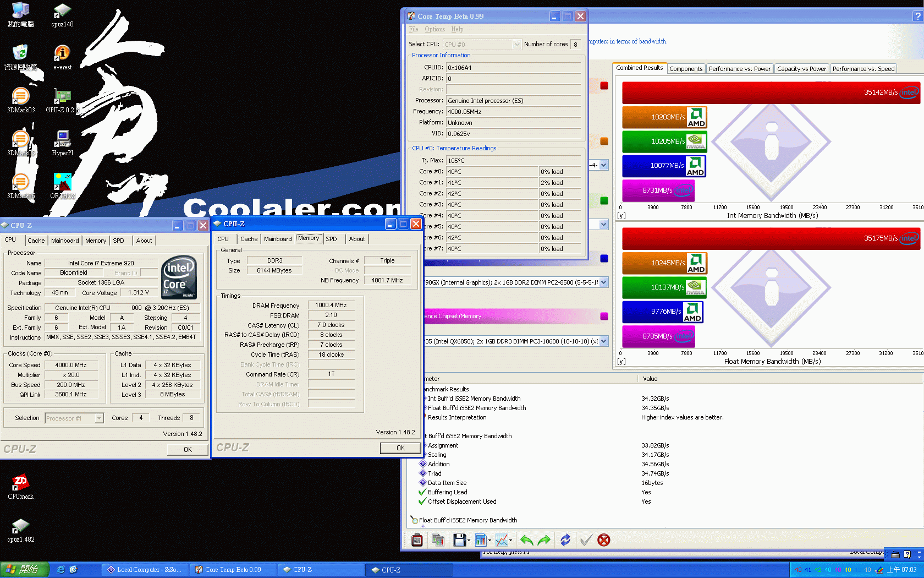This screenshot has width=924, height=578.
Task: Switch to the Components tab in Sandra
Action: (x=686, y=69)
